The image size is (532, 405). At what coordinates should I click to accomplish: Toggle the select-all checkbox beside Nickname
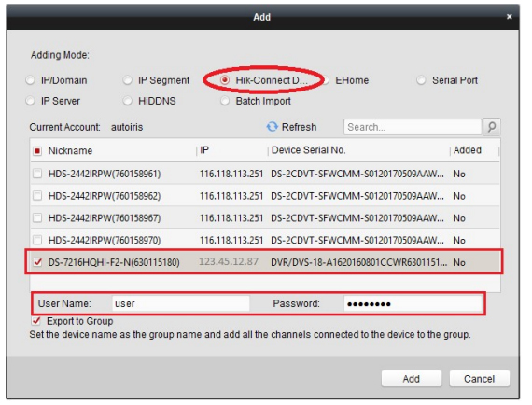(x=37, y=151)
